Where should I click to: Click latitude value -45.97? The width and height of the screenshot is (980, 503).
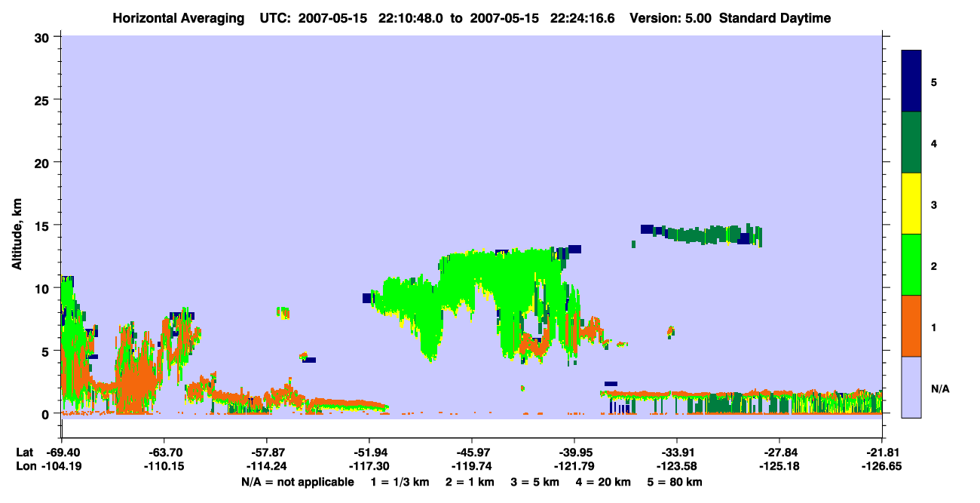pyautogui.click(x=472, y=452)
